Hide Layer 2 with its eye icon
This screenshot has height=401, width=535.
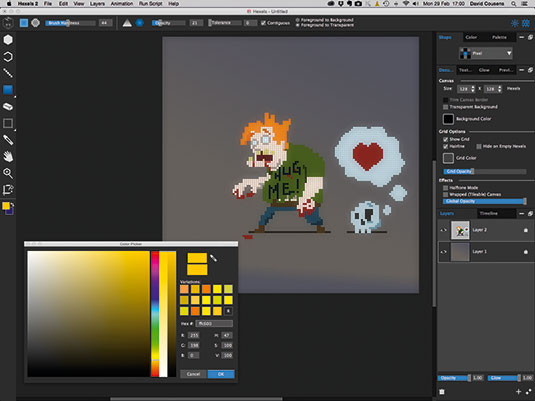[x=444, y=230]
